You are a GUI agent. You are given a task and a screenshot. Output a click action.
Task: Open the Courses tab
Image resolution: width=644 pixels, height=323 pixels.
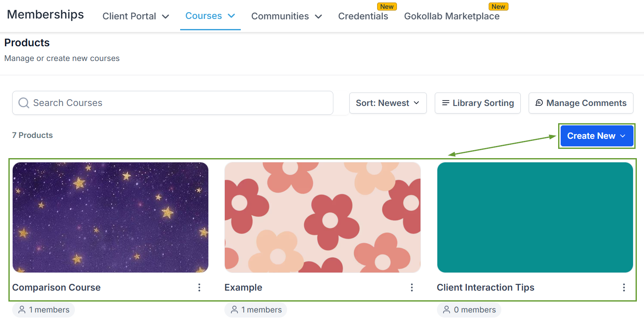(210, 16)
